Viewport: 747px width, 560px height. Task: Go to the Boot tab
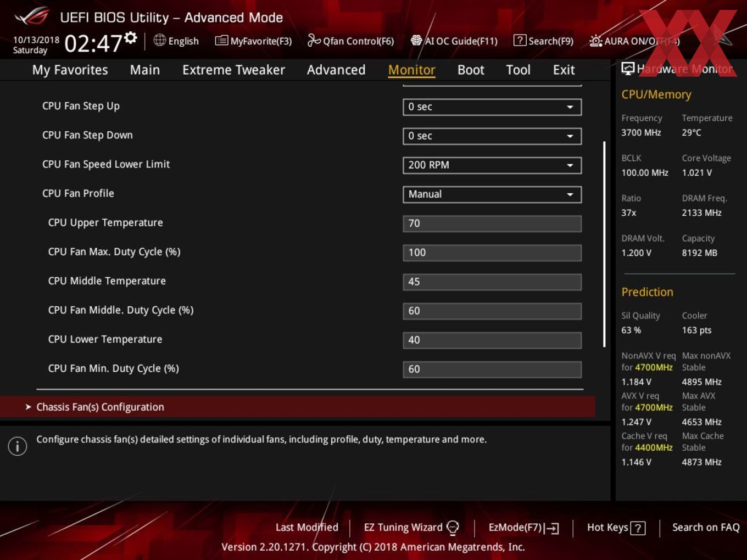471,70
